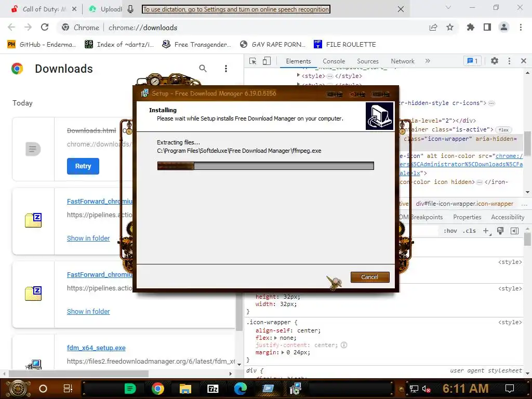Viewport: 532px width, 399px height.
Task: Click the browser forward arrow
Action: [28, 28]
